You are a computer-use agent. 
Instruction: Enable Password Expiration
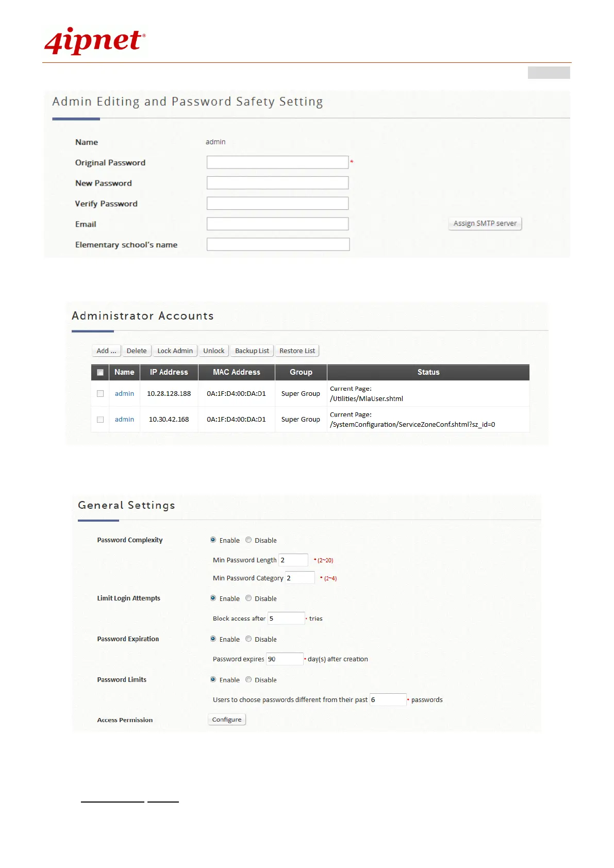pyautogui.click(x=213, y=639)
